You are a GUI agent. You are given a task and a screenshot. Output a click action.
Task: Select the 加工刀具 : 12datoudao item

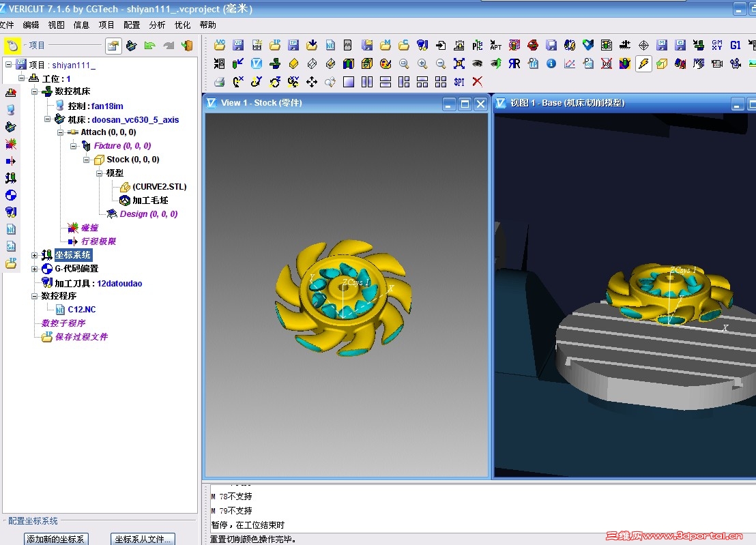[x=98, y=283]
